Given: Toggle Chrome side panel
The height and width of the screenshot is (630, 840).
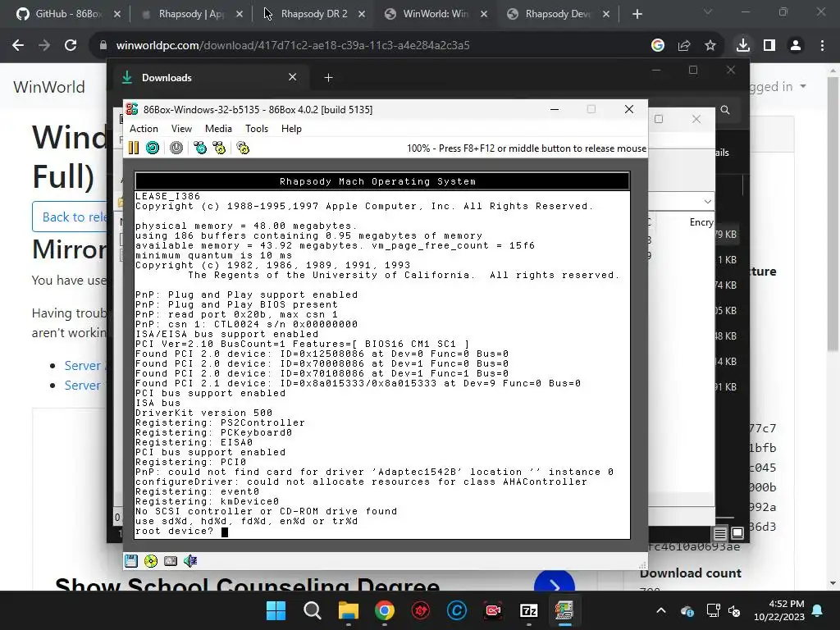Looking at the screenshot, I should pyautogui.click(x=769, y=46).
